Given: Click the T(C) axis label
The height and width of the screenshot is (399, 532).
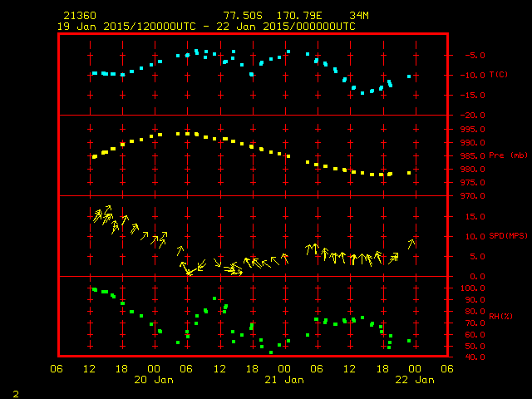Looking at the screenshot, I should (499, 75).
